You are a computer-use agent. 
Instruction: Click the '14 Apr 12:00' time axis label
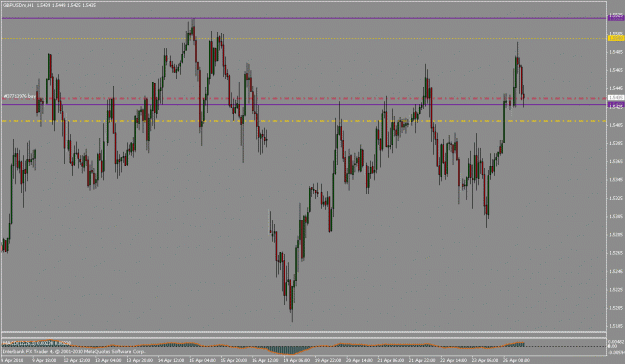(171, 360)
